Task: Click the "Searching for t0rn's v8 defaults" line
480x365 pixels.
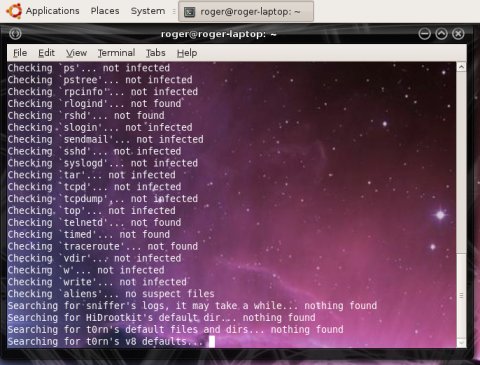Action: pyautogui.click(x=106, y=342)
